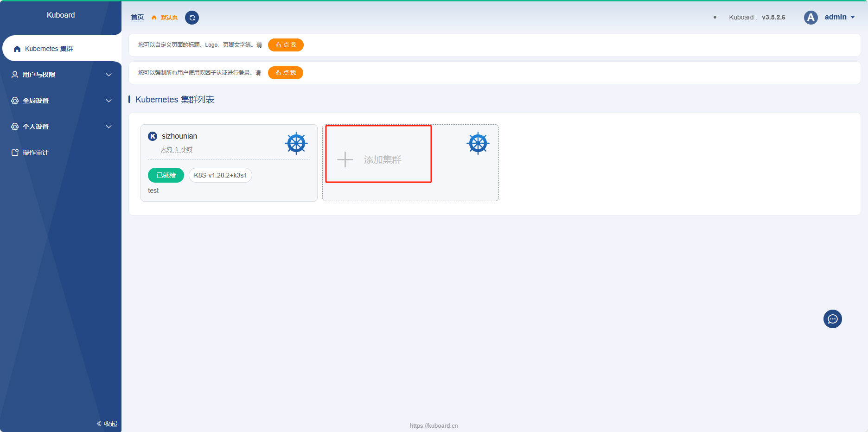Click the Kubernetes 集群列表 heading
868x432 pixels.
pyautogui.click(x=175, y=100)
